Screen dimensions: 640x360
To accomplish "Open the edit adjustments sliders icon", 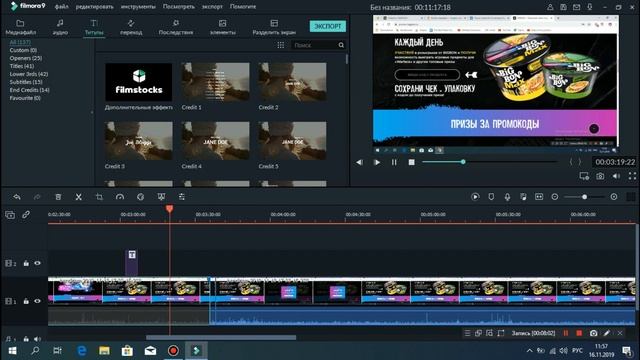I will [x=182, y=197].
